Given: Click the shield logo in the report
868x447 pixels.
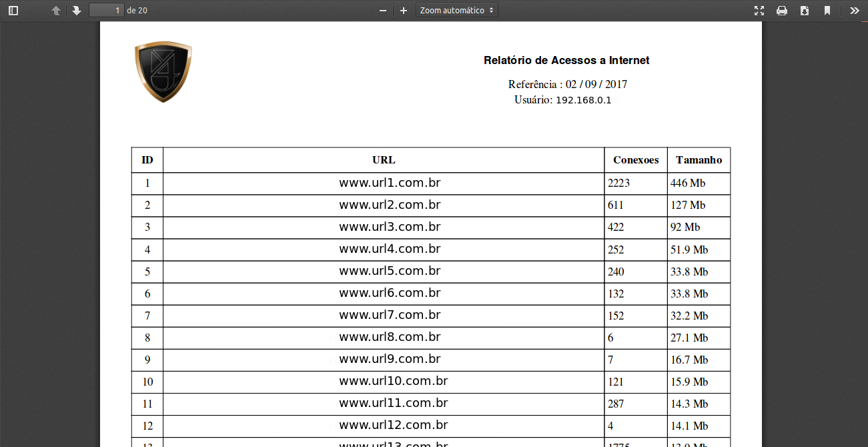Looking at the screenshot, I should (x=163, y=71).
